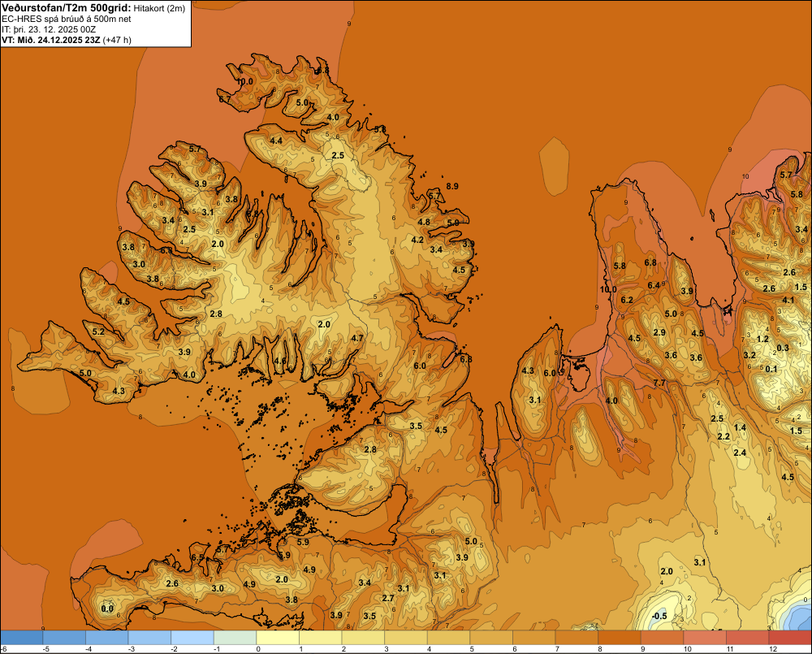Screen dimensions: 812x654
Task: Click the pale green legend swatch between -1 and 0
Action: pos(235,638)
